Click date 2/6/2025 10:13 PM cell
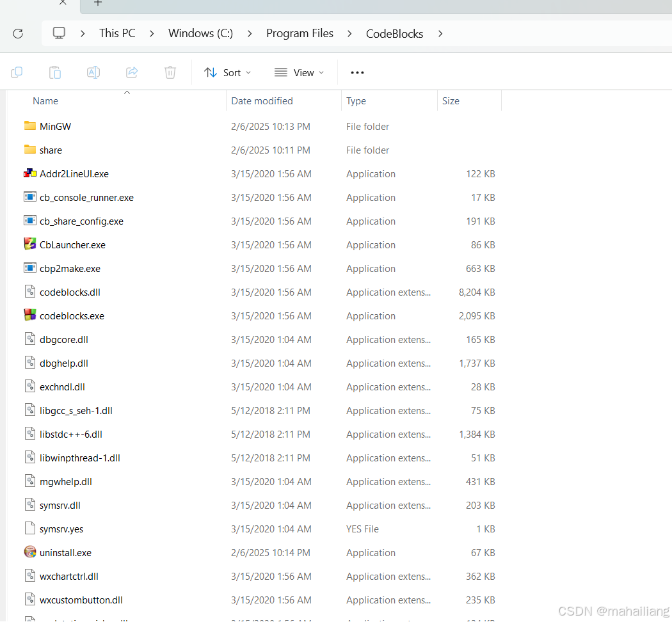 [x=271, y=126]
